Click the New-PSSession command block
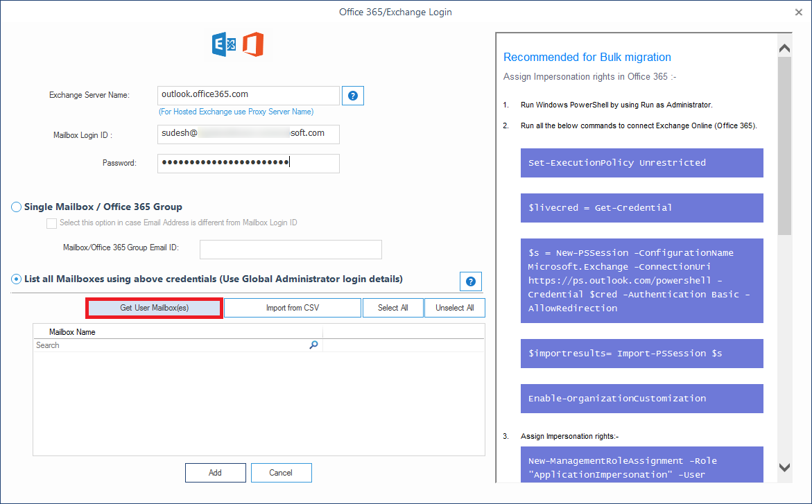 click(641, 281)
